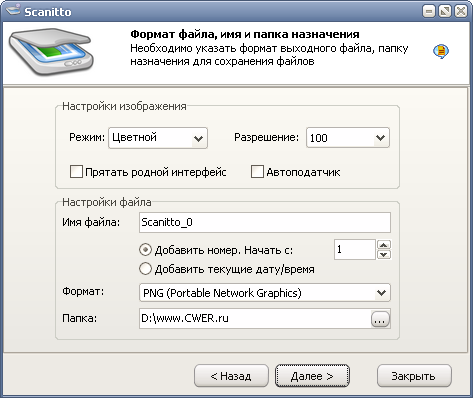Increase start number with up spinner arrow
The width and height of the screenshot is (473, 398).
[384, 245]
